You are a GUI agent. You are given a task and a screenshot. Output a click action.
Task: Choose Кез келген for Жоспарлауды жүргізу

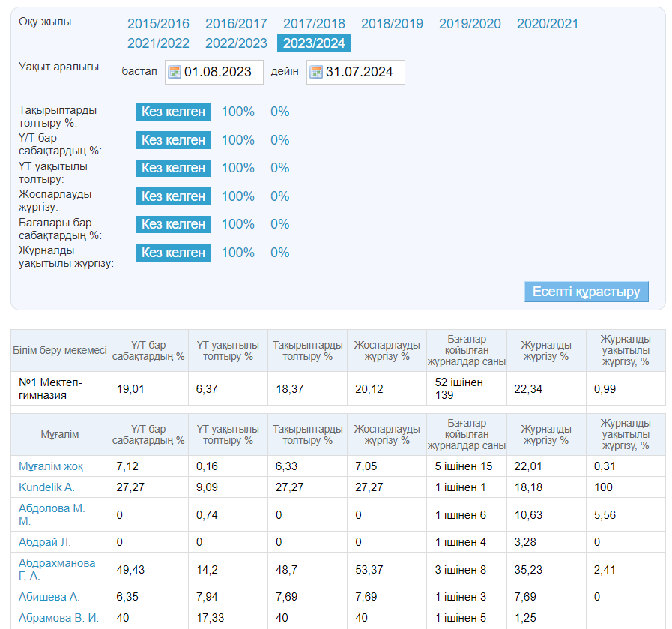173,196
